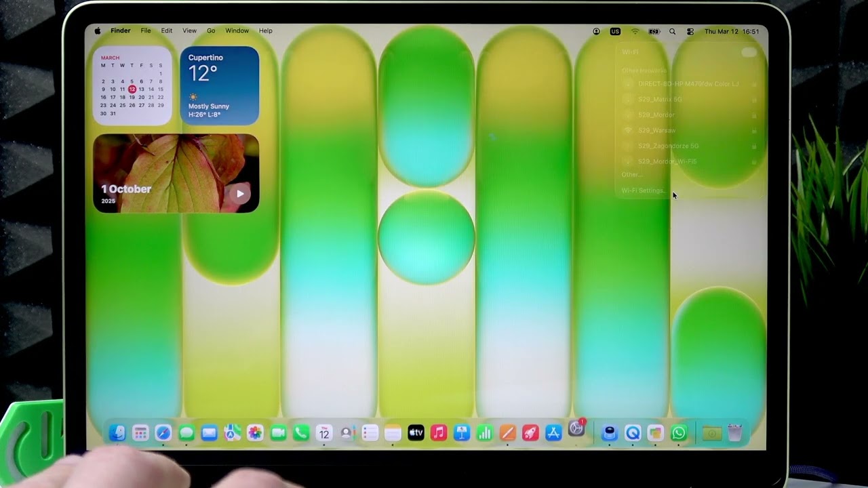868x488 pixels.
Task: Open QuickTime Player in Dock
Action: click(633, 432)
